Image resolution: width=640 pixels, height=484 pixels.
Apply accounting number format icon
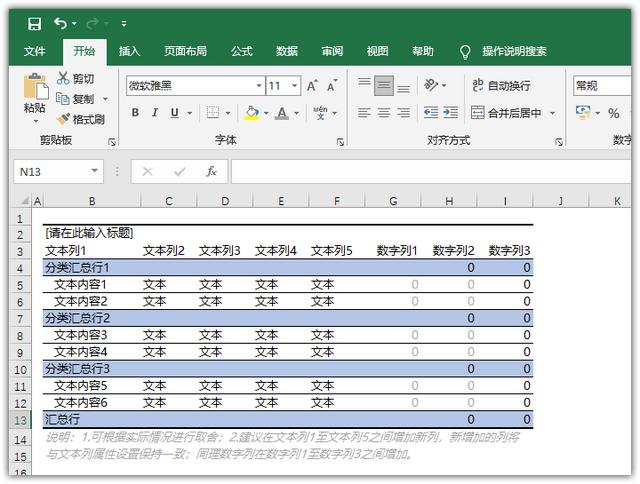[x=583, y=113]
